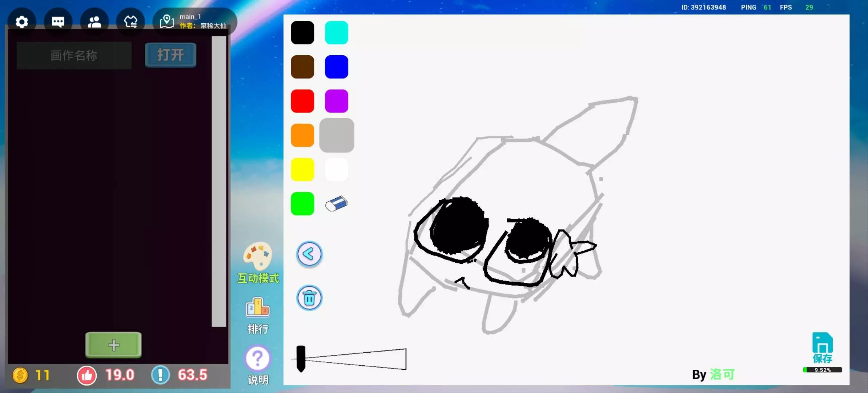Clear the canvas with the trash icon
This screenshot has width=868, height=393.
pos(309,298)
